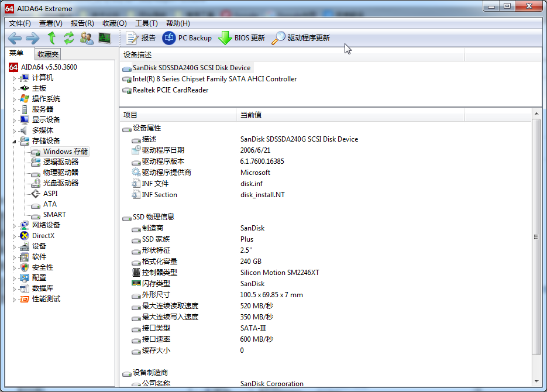Viewport: 547px width, 392px height.
Task: Open 收藏(O) menu
Action: (114, 23)
